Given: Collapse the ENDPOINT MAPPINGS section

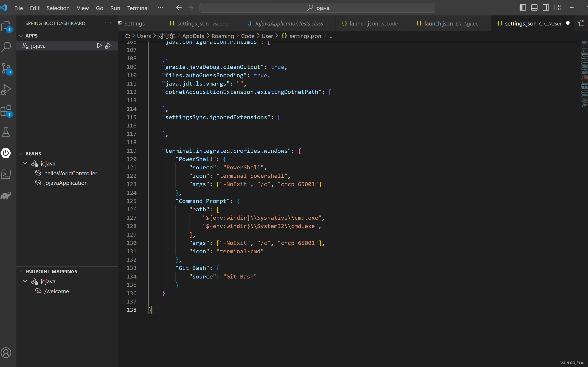Looking at the screenshot, I should coord(21,272).
